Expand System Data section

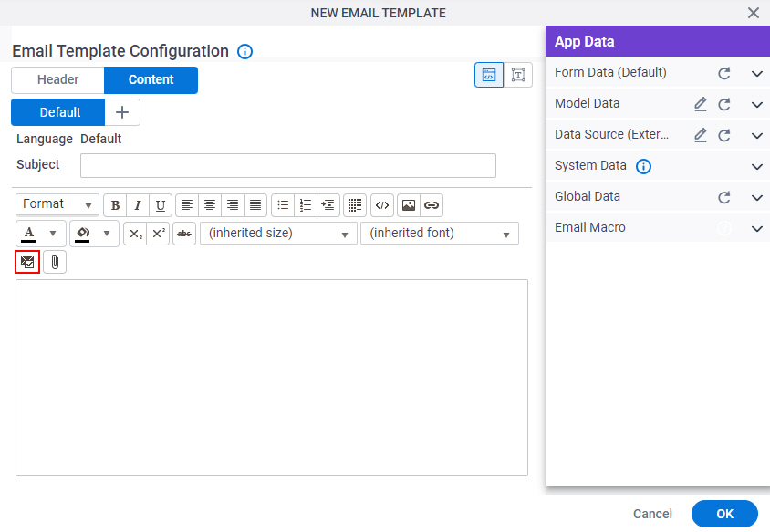pos(756,166)
